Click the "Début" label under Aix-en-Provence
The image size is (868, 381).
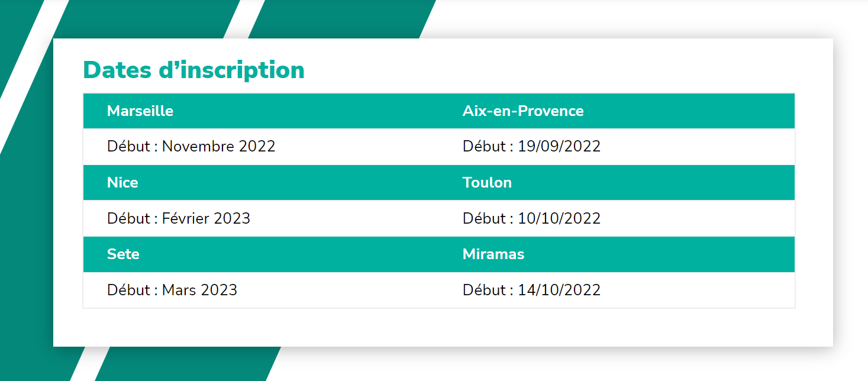[x=484, y=147]
